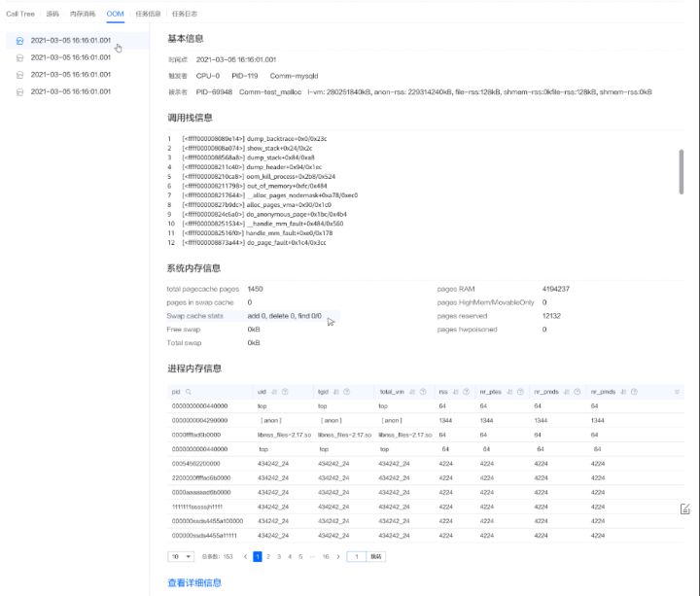
Task: Click the pages reserved value 12132
Action: (x=551, y=316)
